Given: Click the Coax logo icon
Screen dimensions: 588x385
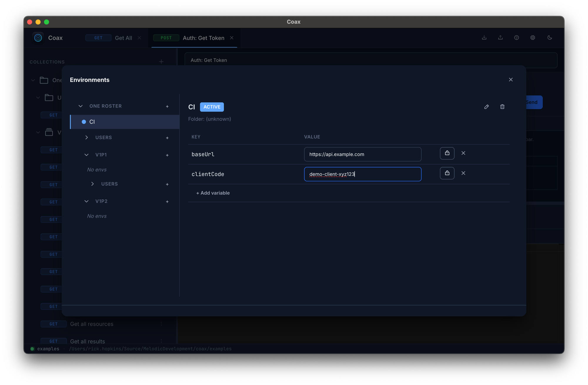Looking at the screenshot, I should 38,38.
